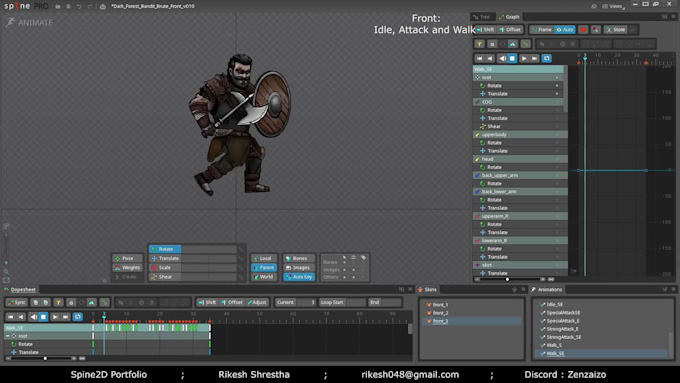Toggle loop playback in graph panel

coord(546,58)
